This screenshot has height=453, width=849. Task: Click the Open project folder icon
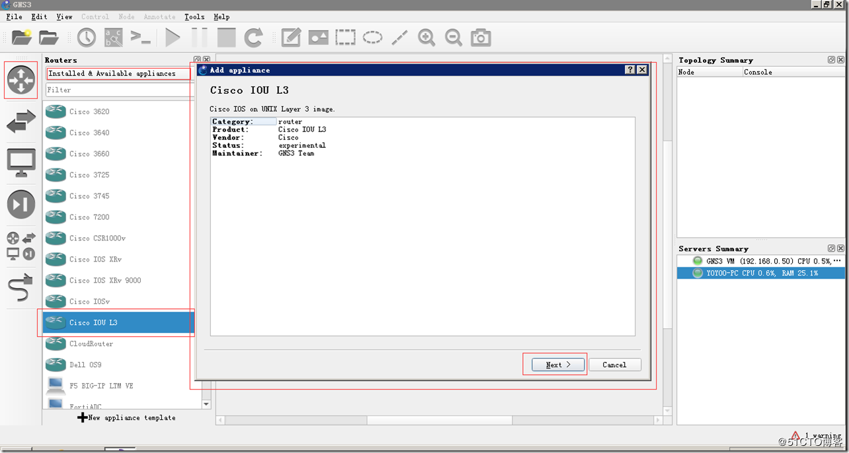[49, 37]
